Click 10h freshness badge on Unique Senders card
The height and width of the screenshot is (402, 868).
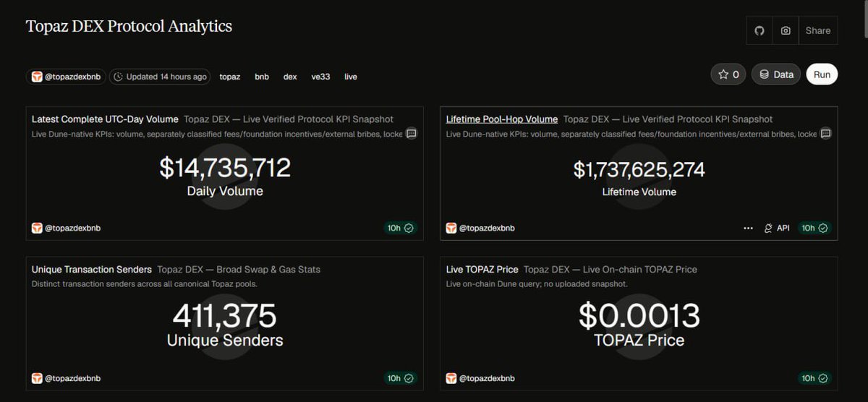pyautogui.click(x=400, y=378)
